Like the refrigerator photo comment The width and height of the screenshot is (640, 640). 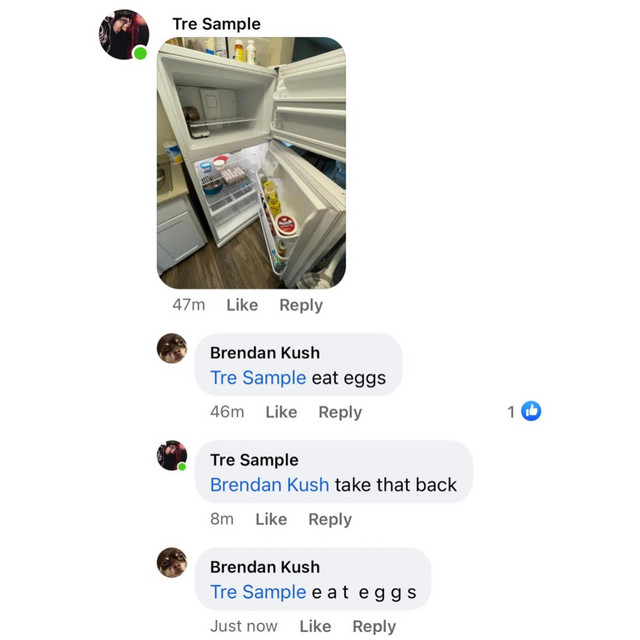pos(242,305)
